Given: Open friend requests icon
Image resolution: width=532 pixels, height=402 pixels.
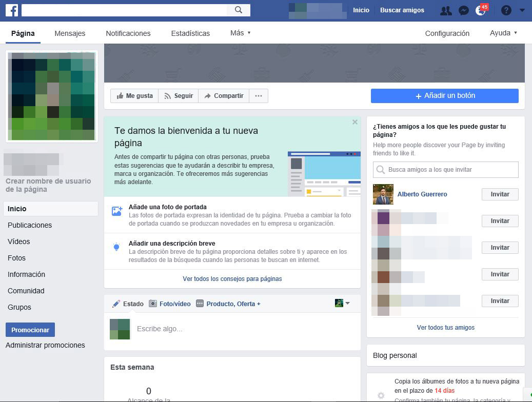Looking at the screenshot, I should click(x=446, y=11).
